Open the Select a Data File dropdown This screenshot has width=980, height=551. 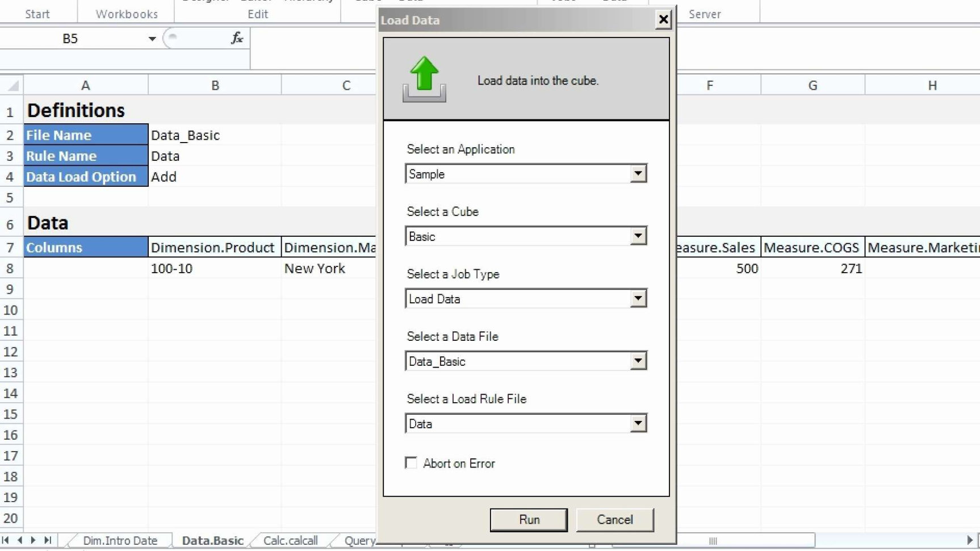click(x=638, y=361)
